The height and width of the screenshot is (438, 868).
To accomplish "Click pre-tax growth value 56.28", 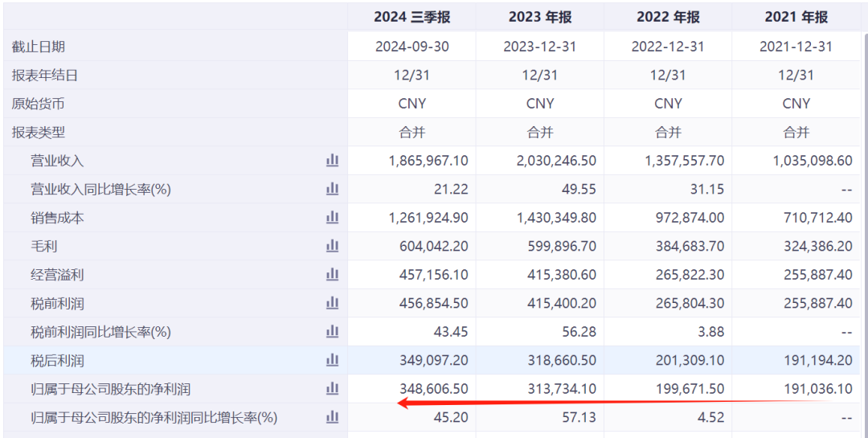I will 579,332.
